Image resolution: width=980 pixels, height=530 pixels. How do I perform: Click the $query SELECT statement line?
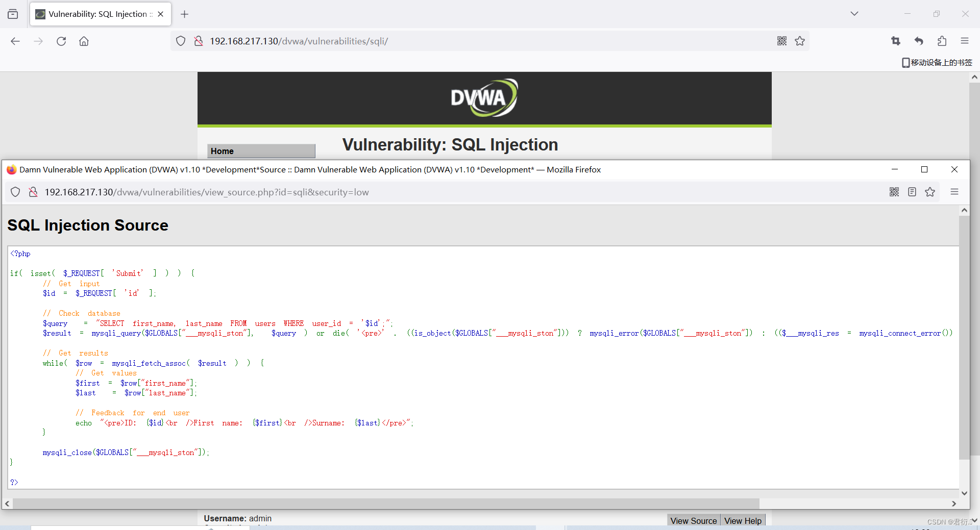(218, 323)
